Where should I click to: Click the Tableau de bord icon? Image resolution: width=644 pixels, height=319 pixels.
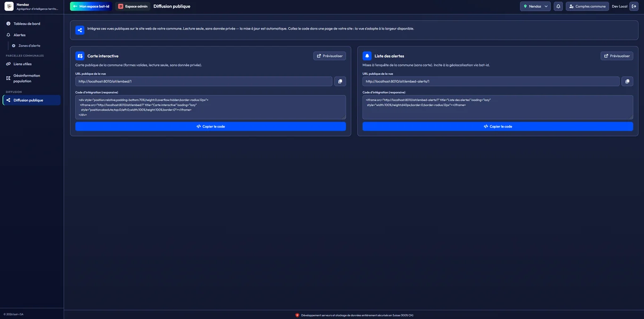[x=8, y=24]
